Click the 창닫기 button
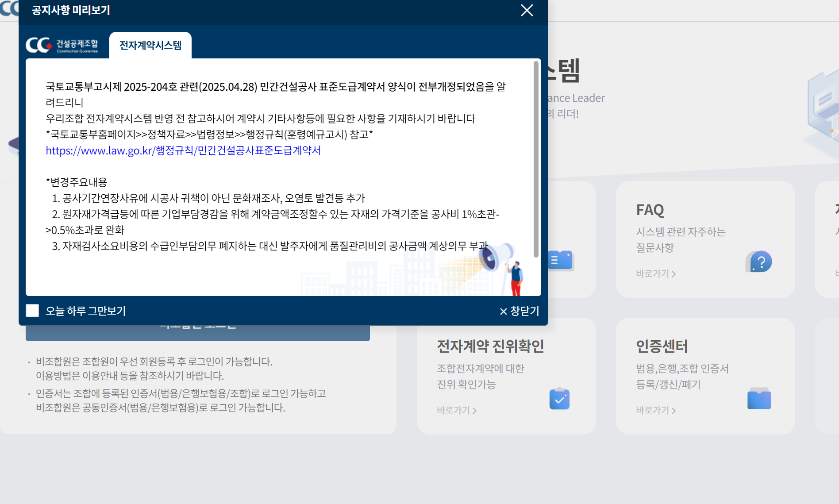The image size is (839, 504). [520, 311]
